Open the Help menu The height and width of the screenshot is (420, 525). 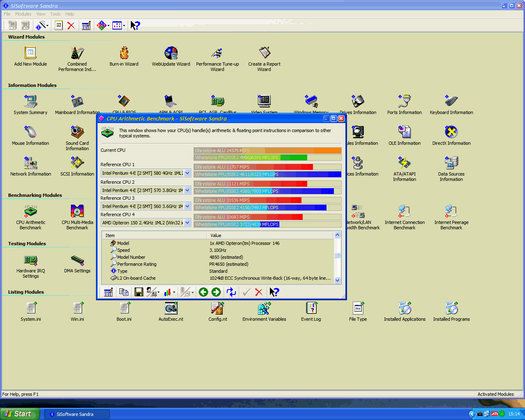tap(70, 14)
